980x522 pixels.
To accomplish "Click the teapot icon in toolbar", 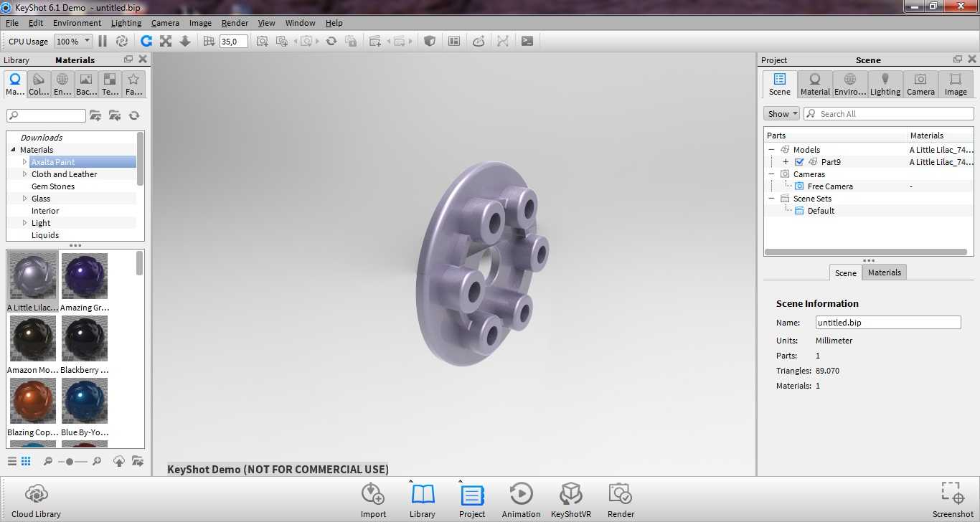I will (479, 41).
